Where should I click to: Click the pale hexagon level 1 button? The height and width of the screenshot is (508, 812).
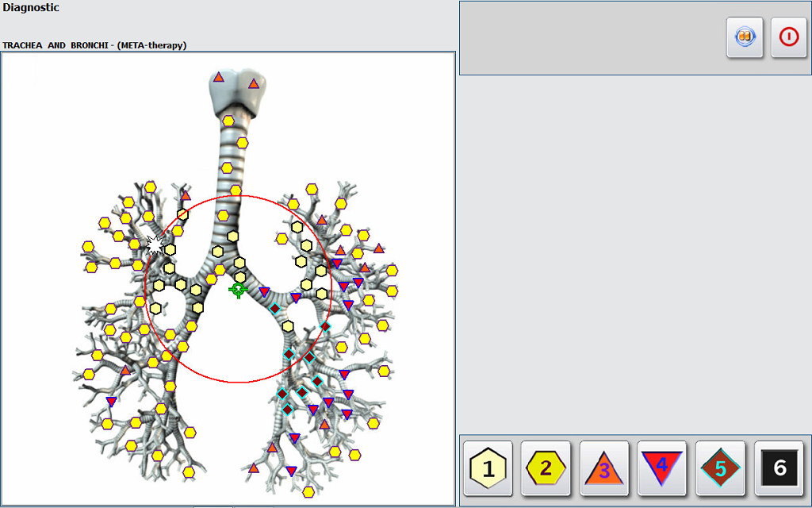point(488,468)
